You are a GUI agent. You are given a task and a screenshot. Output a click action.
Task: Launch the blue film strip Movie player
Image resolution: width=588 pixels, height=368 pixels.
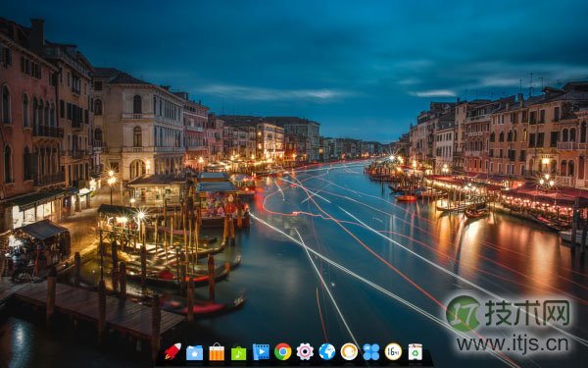(261, 352)
